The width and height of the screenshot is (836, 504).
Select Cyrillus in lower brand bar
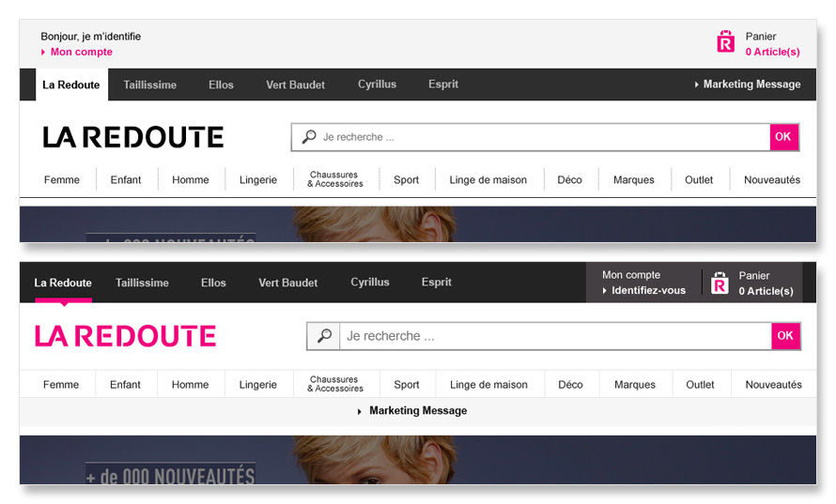click(x=370, y=283)
